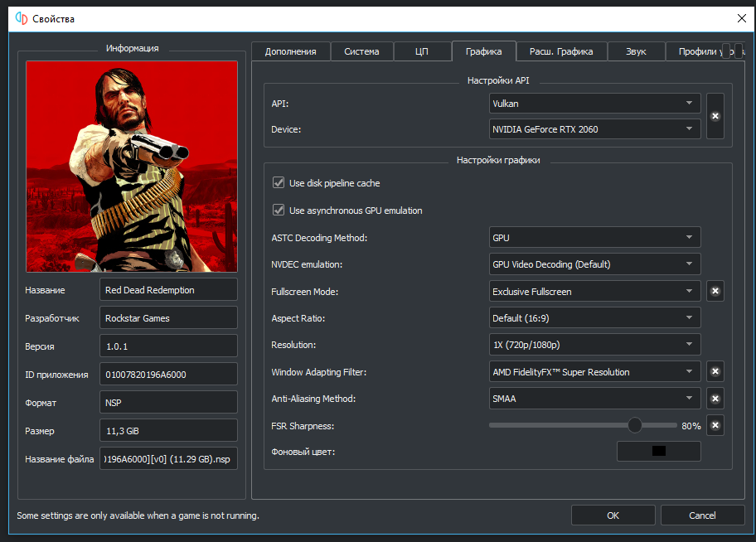Reset Fullscreen Mode to its default
756x542 pixels.
click(x=715, y=292)
